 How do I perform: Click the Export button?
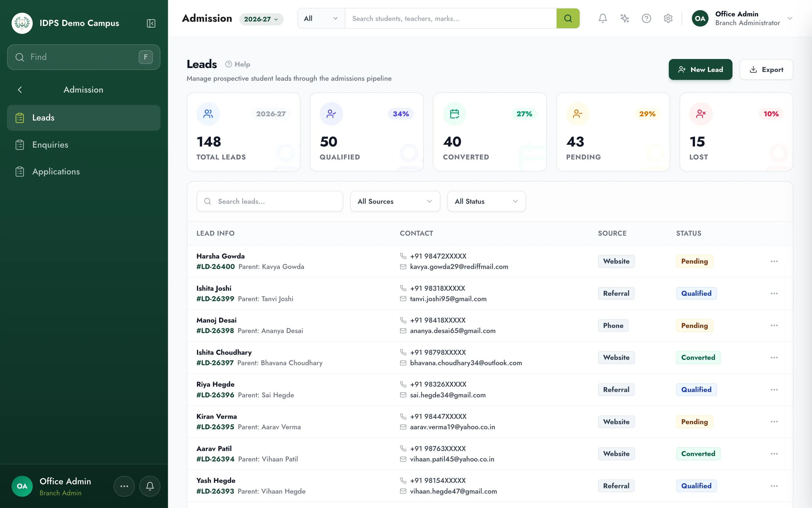[x=766, y=69]
